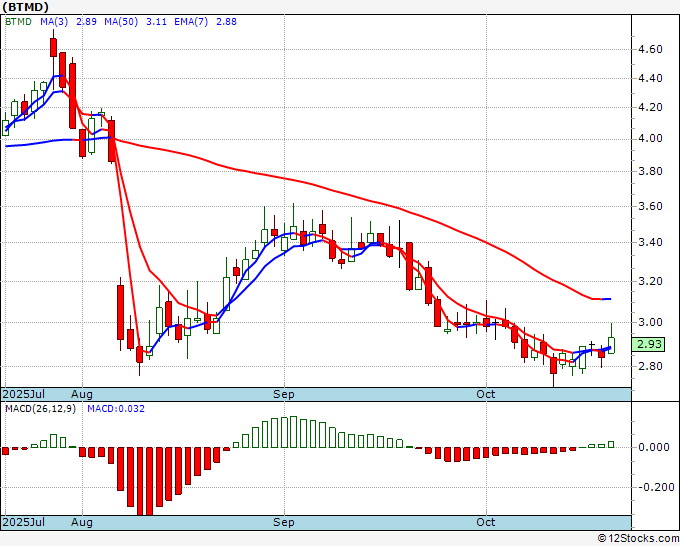Click Oct on the price chart axis

(486, 394)
